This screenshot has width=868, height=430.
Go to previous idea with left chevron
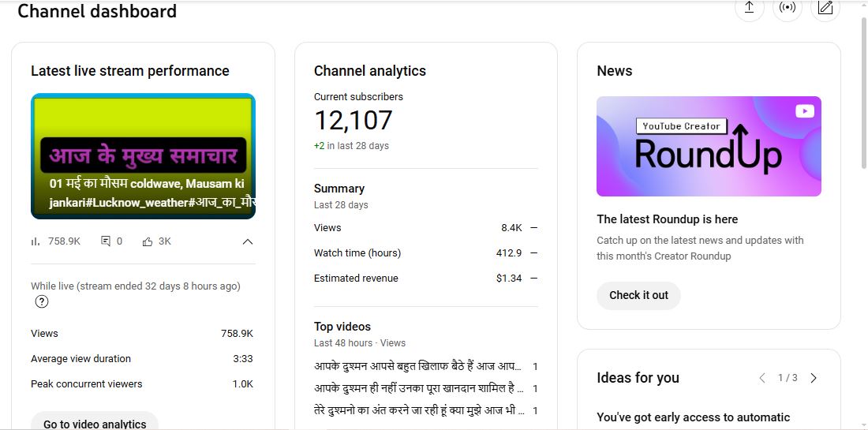(762, 378)
